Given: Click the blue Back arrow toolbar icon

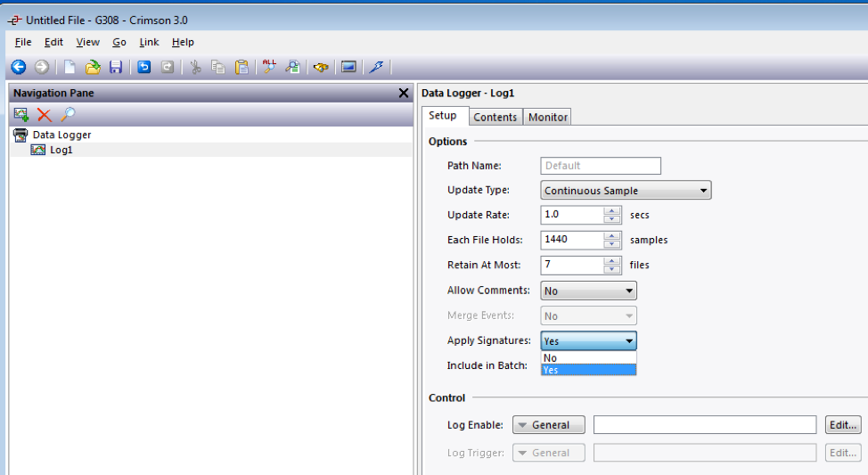Looking at the screenshot, I should point(18,68).
